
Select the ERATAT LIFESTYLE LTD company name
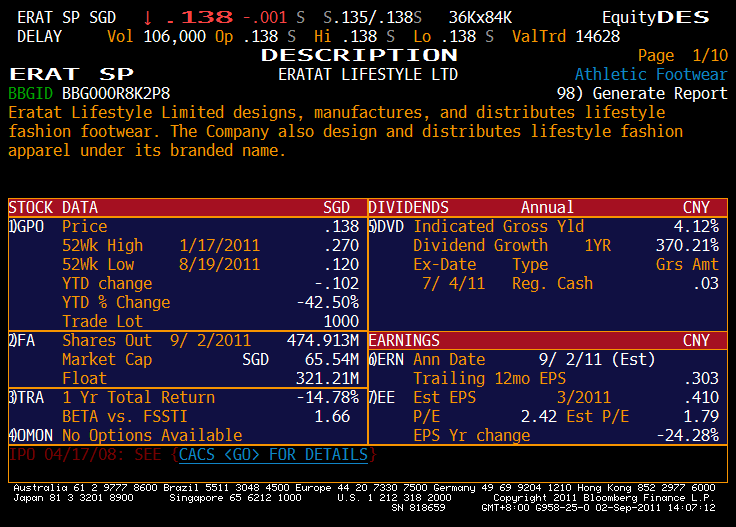tap(368, 75)
